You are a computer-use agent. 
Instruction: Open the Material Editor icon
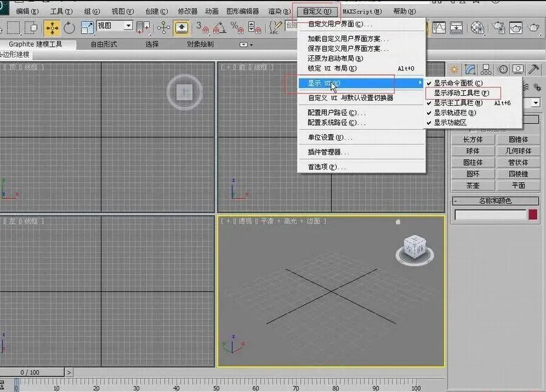pos(477,28)
